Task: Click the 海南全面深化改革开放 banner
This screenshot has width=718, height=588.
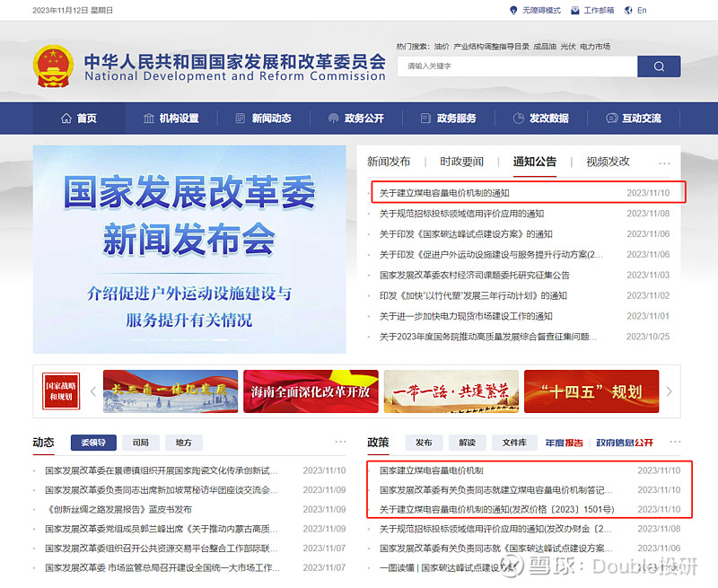Action: coord(311,391)
